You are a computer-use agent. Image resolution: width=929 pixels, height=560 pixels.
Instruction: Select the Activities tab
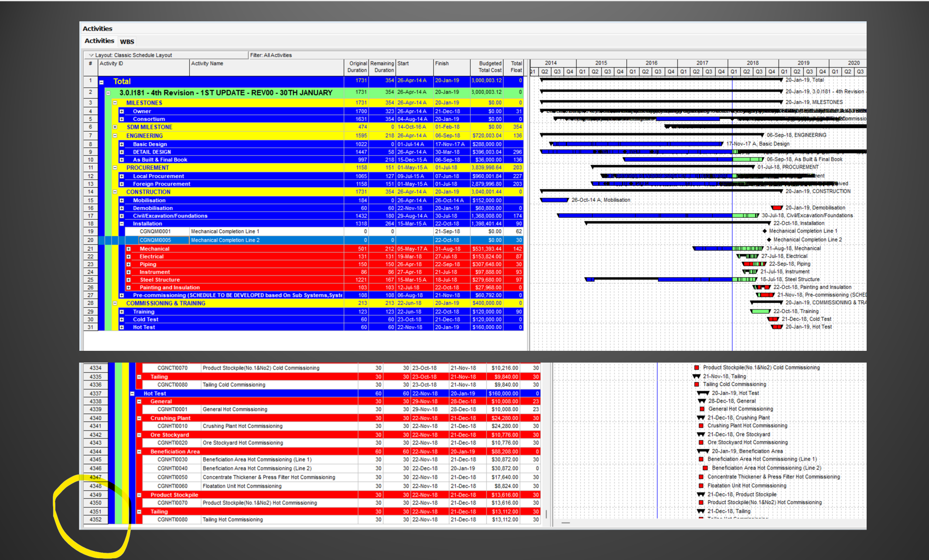pyautogui.click(x=99, y=41)
